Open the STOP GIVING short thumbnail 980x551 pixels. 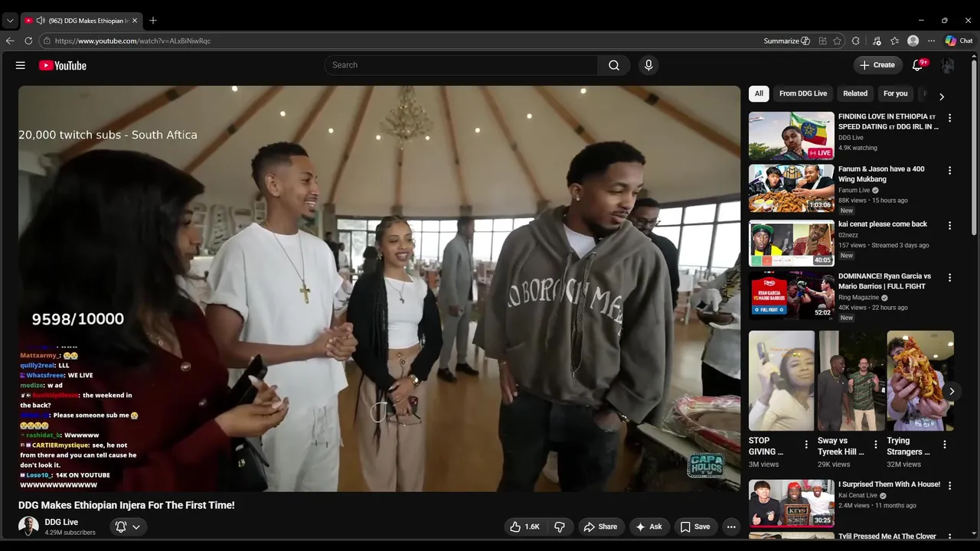pyautogui.click(x=782, y=381)
